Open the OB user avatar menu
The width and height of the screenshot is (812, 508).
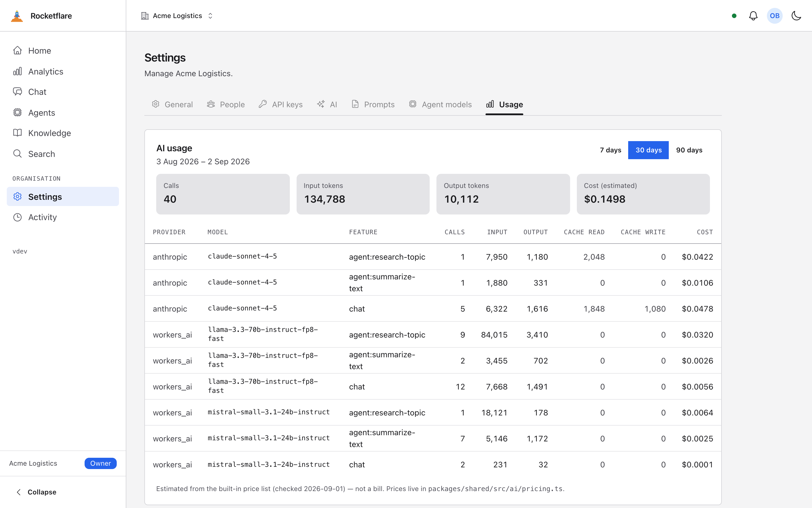point(775,16)
